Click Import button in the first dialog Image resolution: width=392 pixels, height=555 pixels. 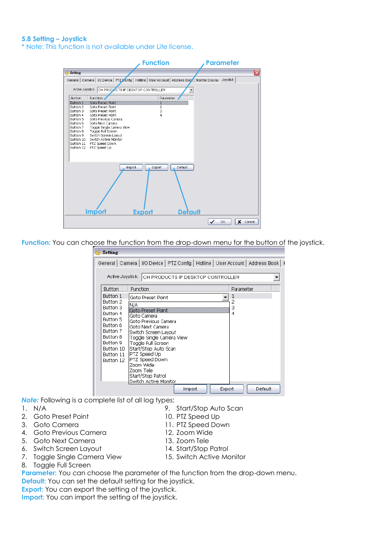[131, 167]
